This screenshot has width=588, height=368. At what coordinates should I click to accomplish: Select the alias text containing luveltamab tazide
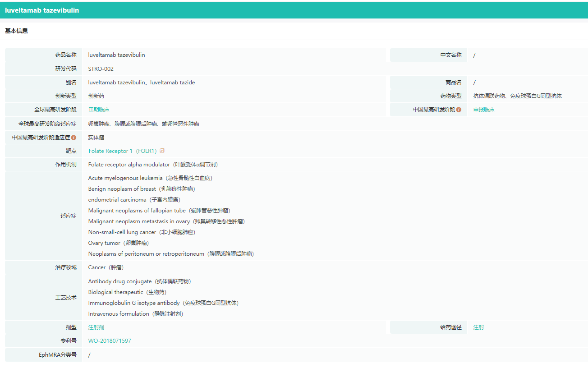[142, 83]
